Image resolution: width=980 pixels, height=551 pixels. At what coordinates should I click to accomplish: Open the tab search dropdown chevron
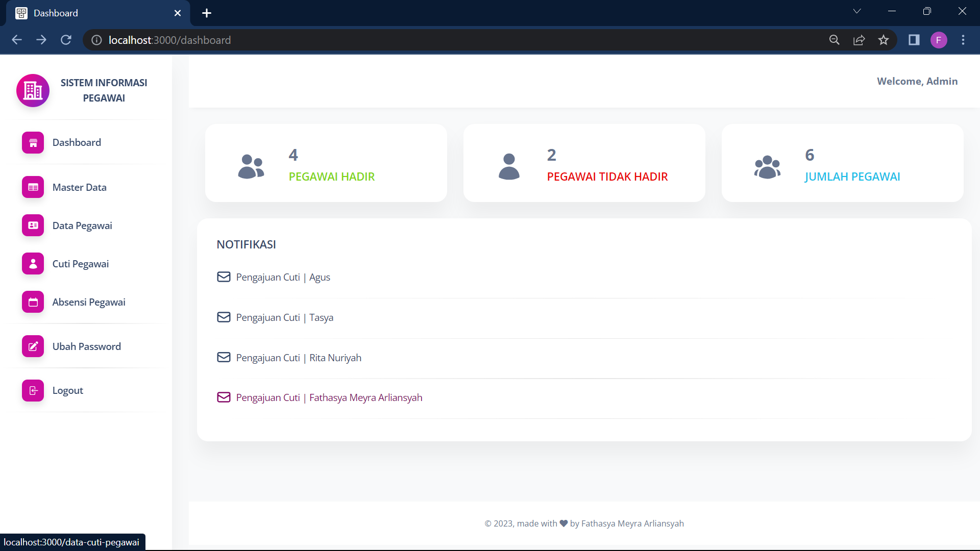(857, 11)
